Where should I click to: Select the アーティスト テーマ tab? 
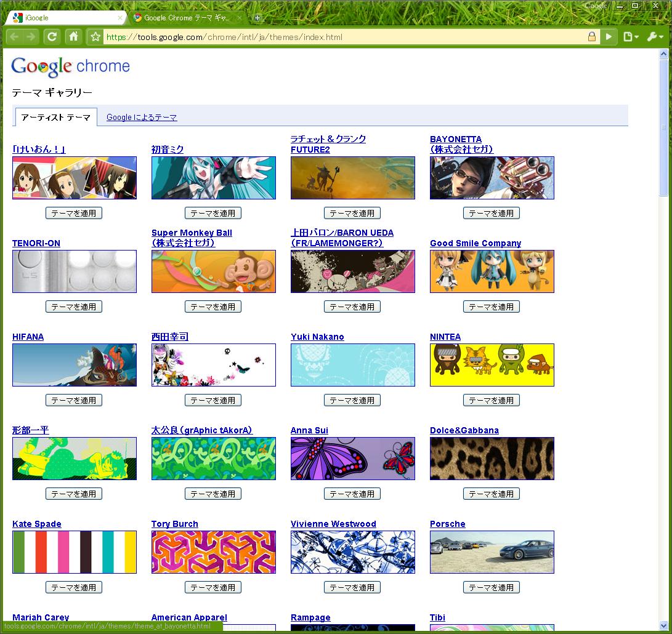click(56, 118)
